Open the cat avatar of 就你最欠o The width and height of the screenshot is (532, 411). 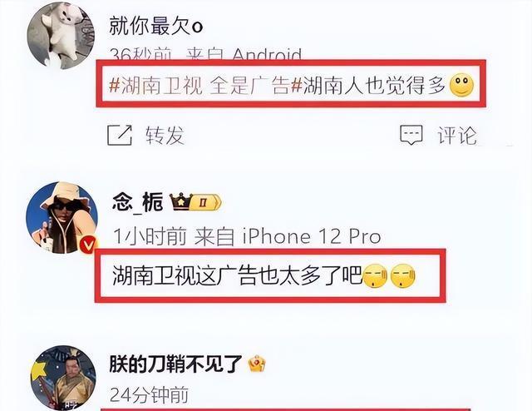click(61, 35)
